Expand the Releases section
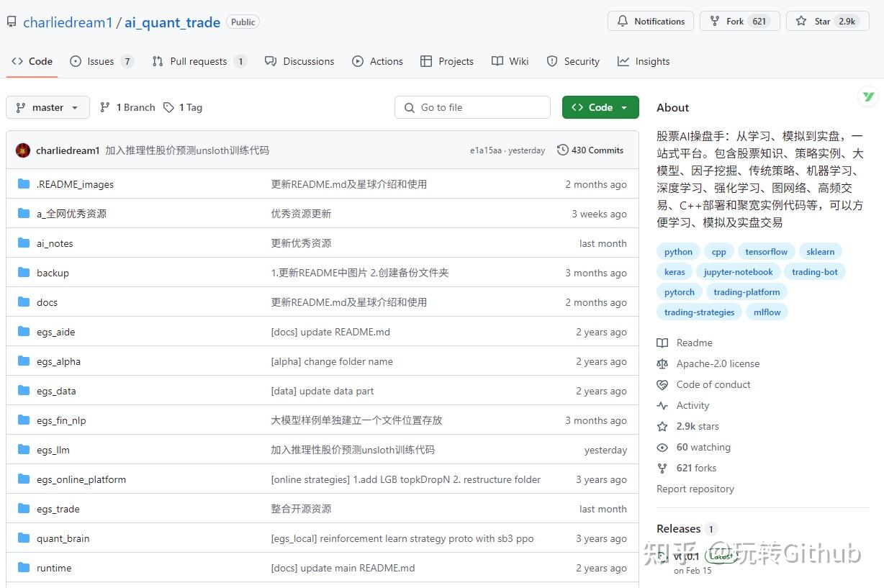The width and height of the screenshot is (884, 588). click(678, 528)
